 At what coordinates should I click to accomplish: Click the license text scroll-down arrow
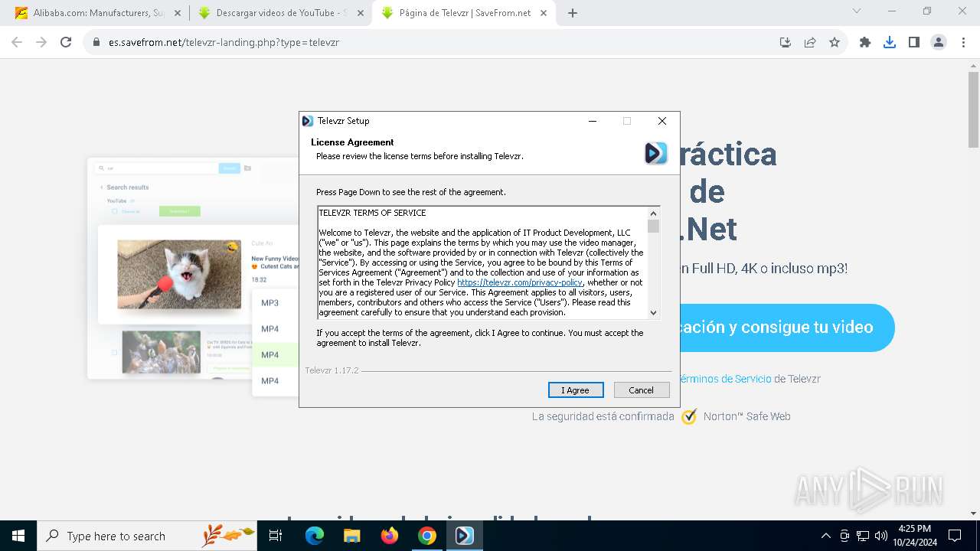pos(653,312)
